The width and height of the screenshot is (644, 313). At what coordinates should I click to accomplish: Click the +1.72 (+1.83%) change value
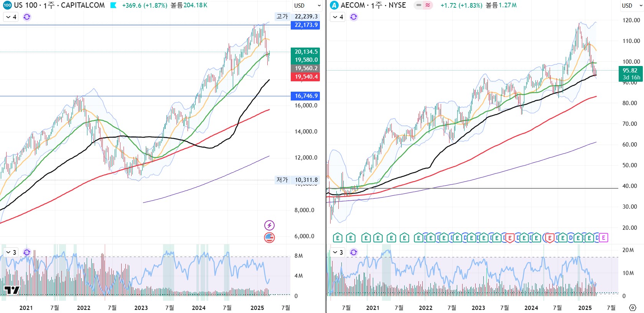461,5
